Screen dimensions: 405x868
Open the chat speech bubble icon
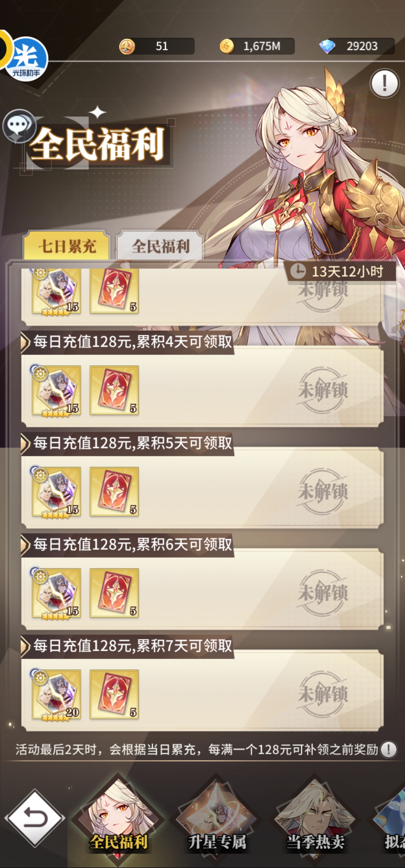[19, 125]
